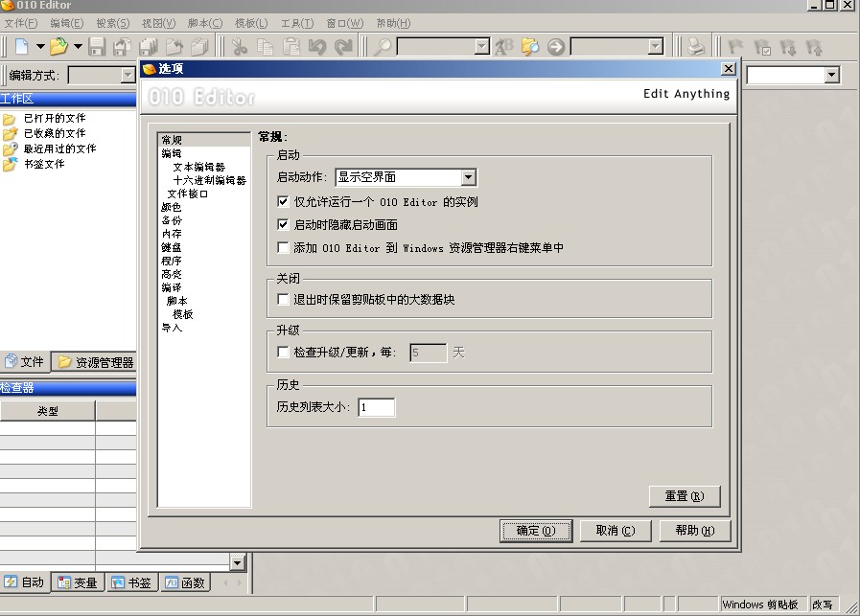Viewport: 860px width, 616px height.
Task: Click the toggle bookmark flag icon
Action: pyautogui.click(x=735, y=47)
